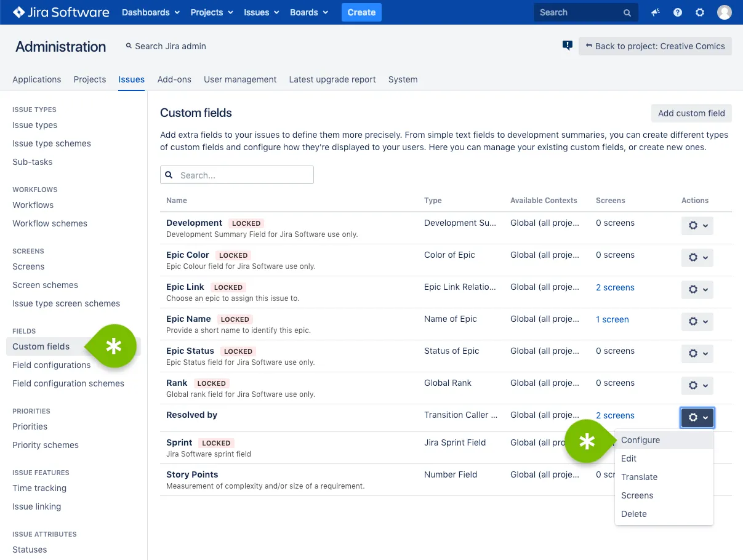Open the user avatar menu
The height and width of the screenshot is (560, 743).
pyautogui.click(x=725, y=12)
